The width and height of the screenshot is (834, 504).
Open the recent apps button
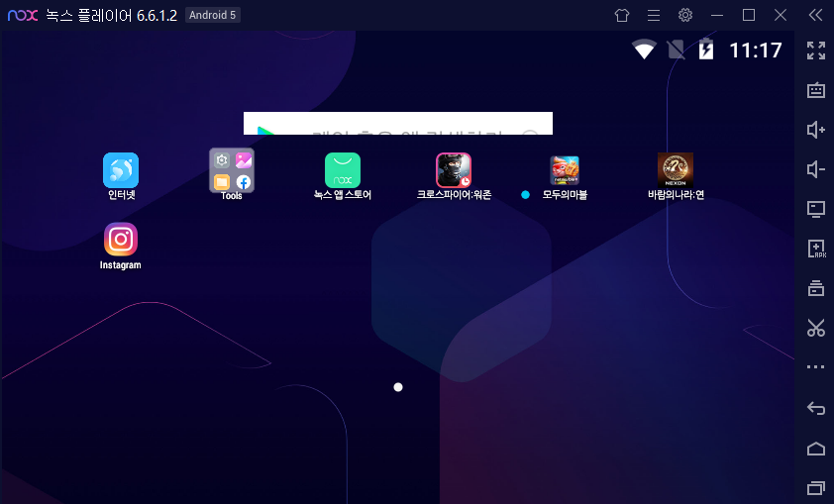click(816, 487)
